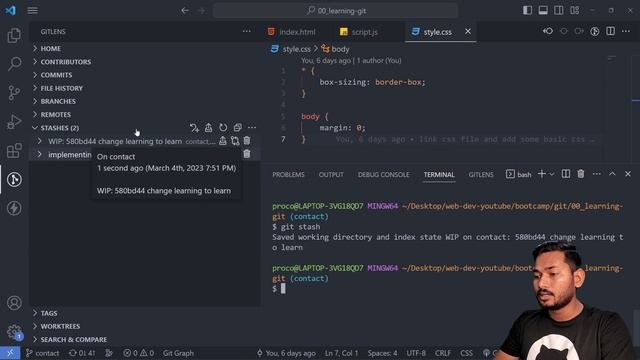Open the Extensions view
This screenshot has height=360, width=640.
(x=14, y=151)
